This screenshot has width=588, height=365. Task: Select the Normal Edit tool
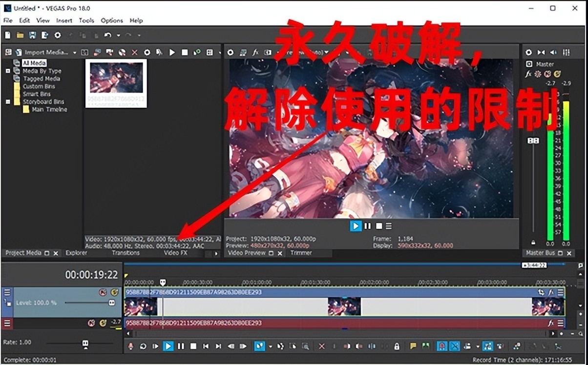pos(259,346)
